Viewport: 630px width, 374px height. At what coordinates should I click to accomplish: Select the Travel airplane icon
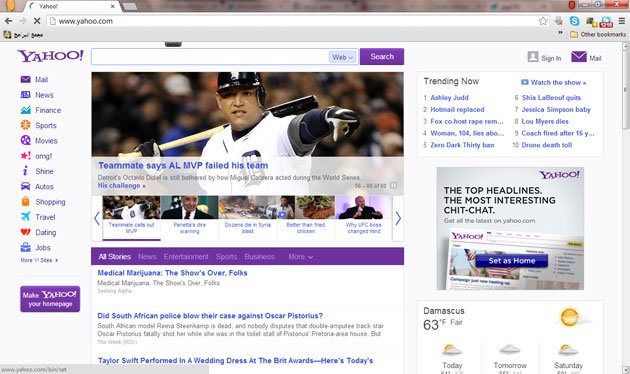point(25,217)
